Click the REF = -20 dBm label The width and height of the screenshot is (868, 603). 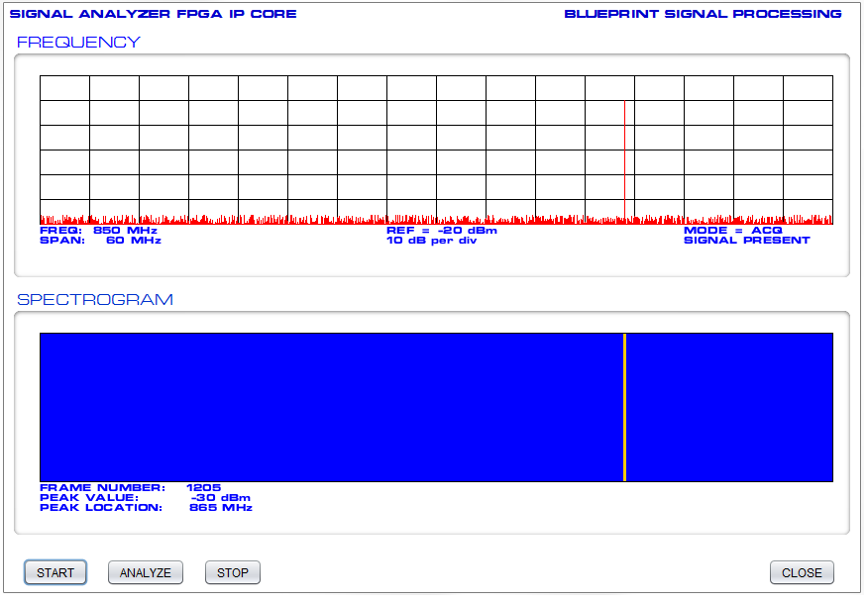click(x=441, y=230)
